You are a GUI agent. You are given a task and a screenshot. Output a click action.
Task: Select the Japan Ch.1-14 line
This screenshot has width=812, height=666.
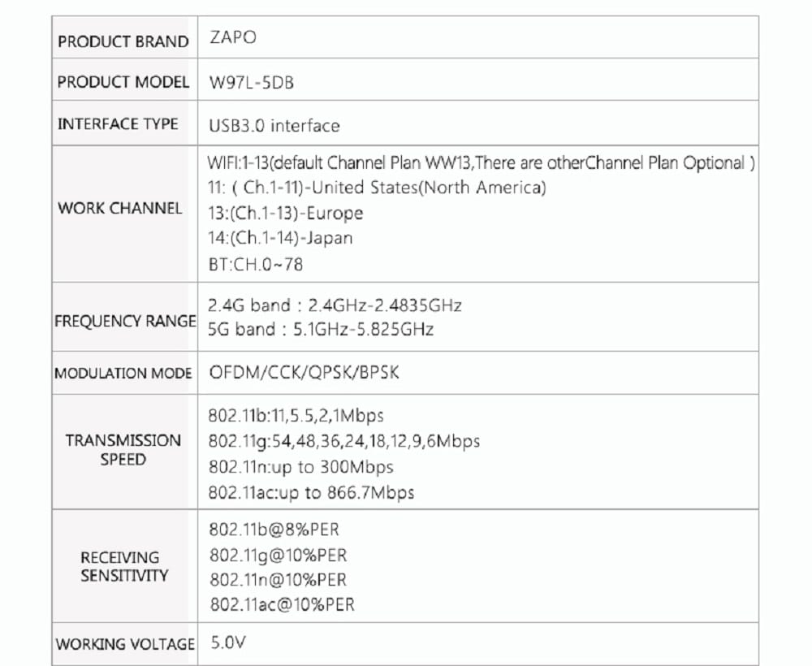pos(280,239)
